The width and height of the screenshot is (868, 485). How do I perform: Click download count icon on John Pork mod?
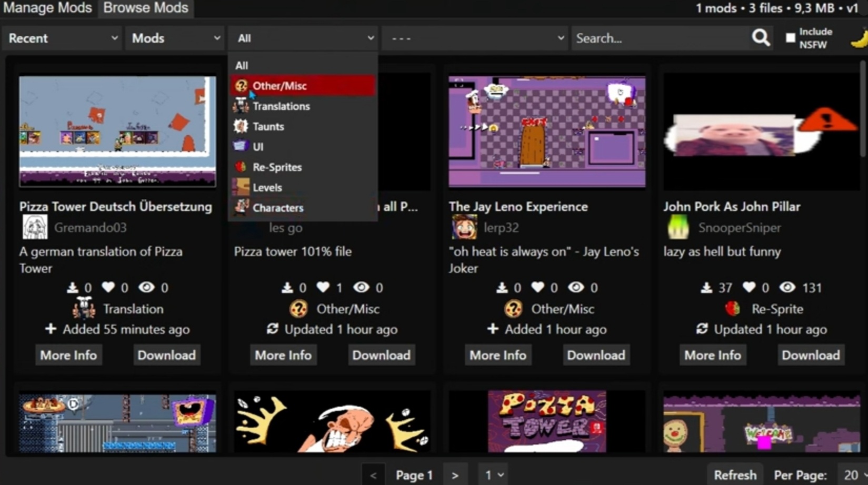[706, 288]
